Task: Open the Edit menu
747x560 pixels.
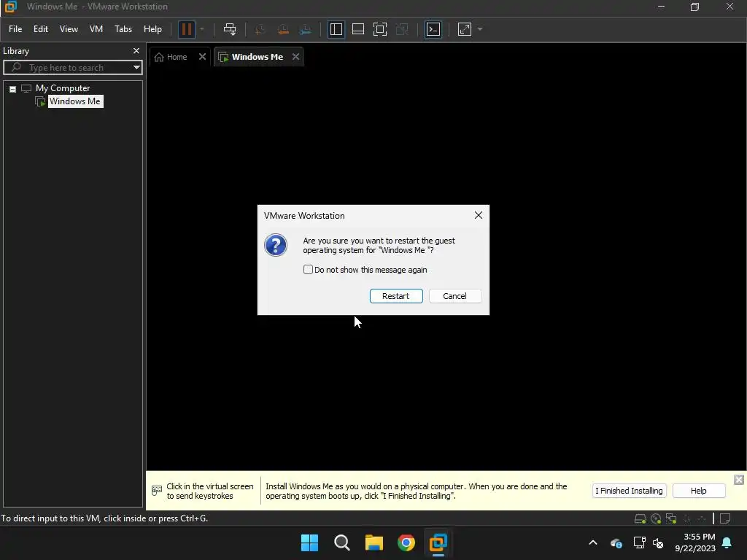Action: [x=41, y=29]
